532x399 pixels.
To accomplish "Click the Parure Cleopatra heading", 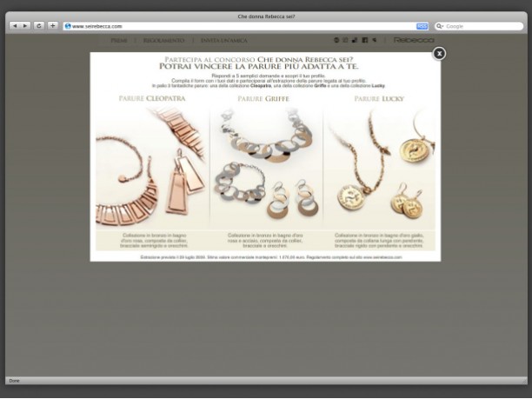I will click(152, 98).
